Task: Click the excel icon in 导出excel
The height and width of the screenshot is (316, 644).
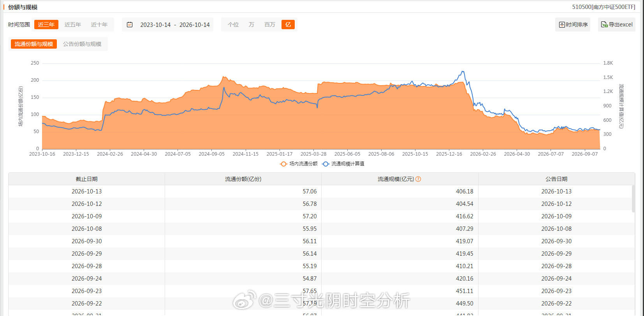Action: 604,25
